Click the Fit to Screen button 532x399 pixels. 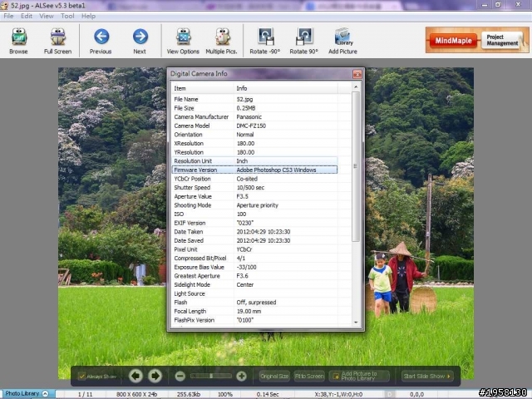309,376
